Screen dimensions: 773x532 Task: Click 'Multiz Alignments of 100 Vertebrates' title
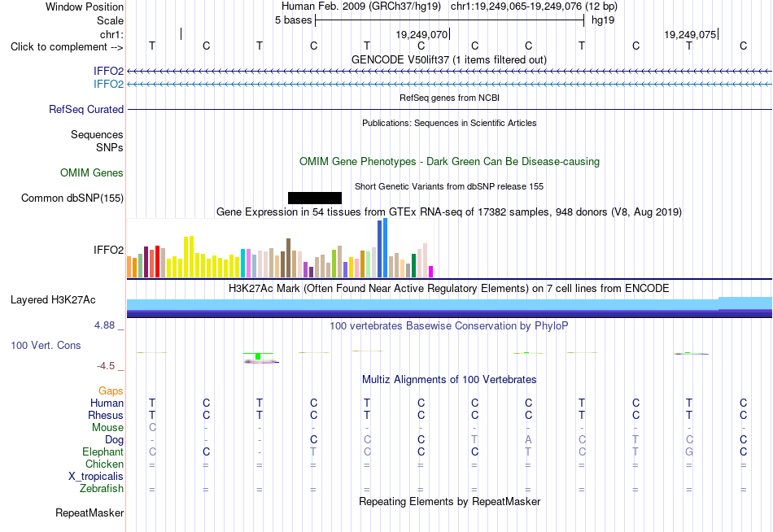[x=449, y=379]
